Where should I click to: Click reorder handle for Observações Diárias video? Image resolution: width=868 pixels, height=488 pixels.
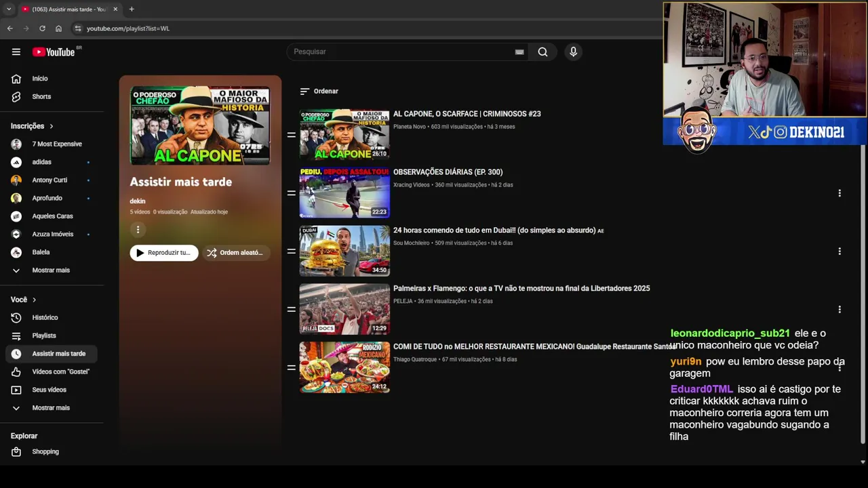pos(291,193)
